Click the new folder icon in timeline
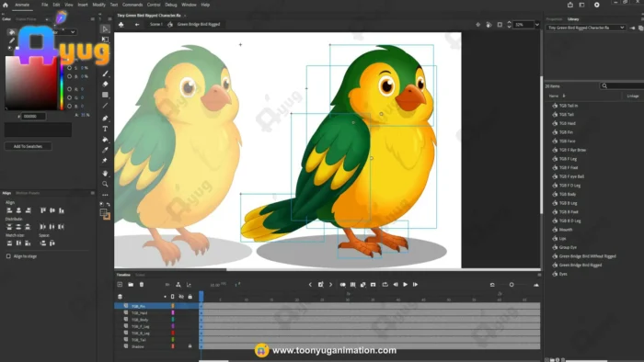Viewport: 644px width, 362px height. [x=131, y=285]
